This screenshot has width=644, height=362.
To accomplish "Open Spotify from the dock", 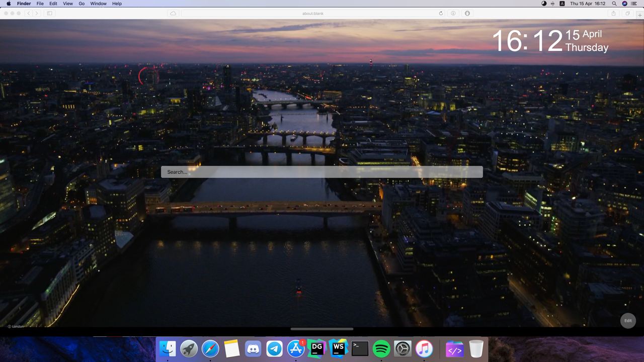I will click(381, 348).
